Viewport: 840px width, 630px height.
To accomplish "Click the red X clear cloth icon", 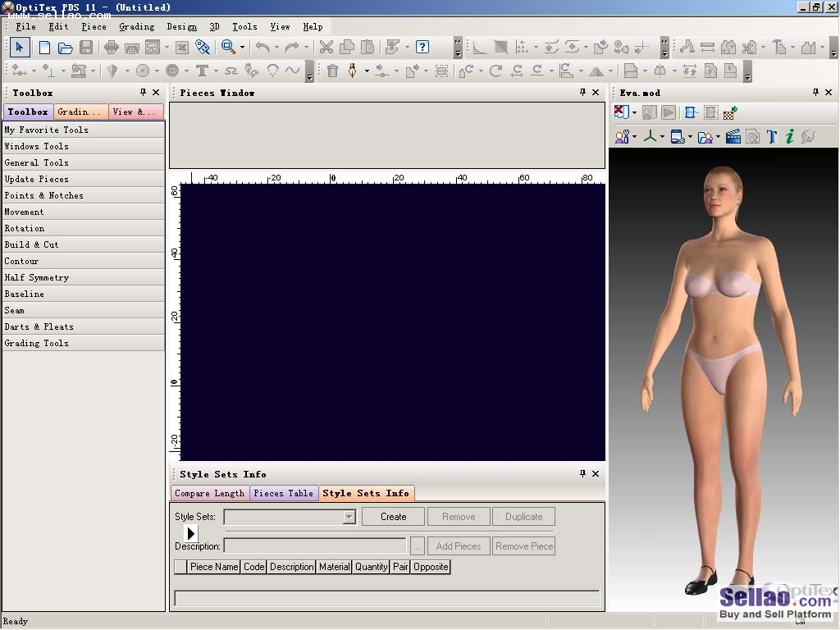I will coord(621,112).
